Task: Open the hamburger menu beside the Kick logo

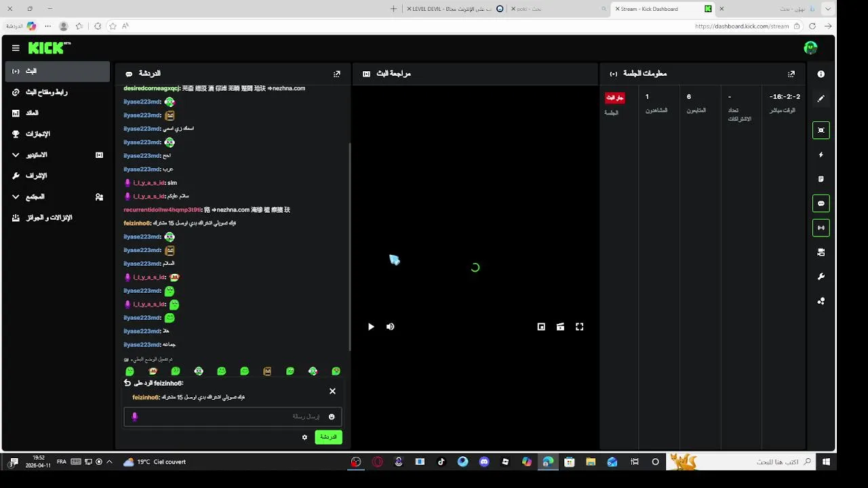Action: (x=16, y=48)
